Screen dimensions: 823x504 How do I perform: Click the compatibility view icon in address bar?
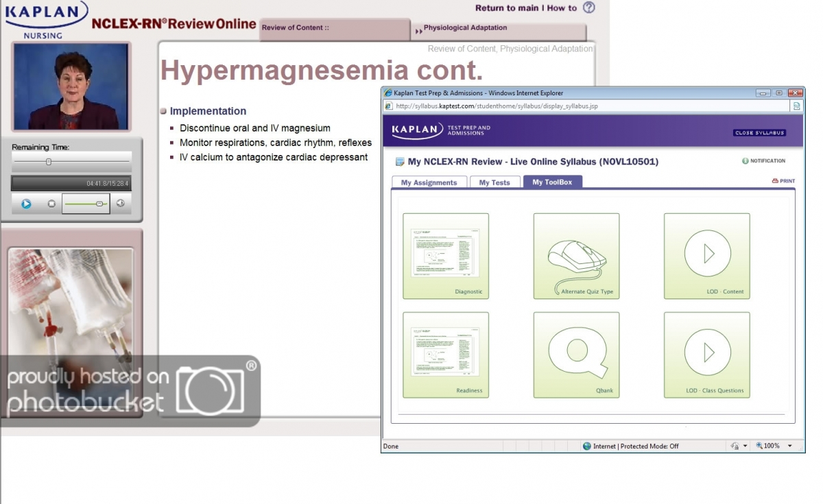(x=796, y=106)
